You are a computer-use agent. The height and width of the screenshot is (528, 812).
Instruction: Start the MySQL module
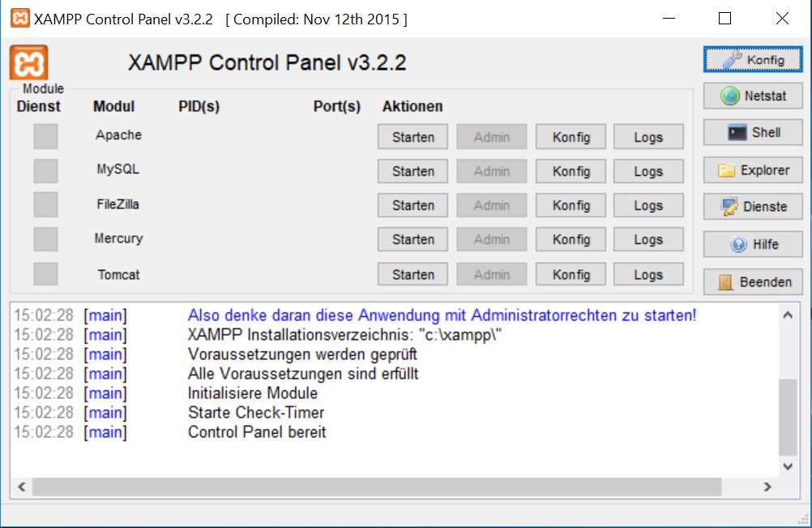coord(412,171)
